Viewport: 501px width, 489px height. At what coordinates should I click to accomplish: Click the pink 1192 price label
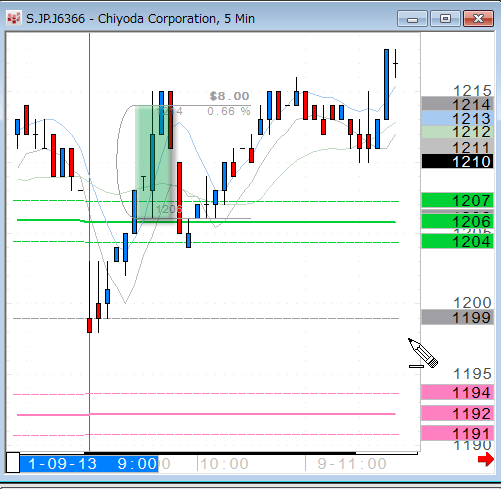point(457,413)
